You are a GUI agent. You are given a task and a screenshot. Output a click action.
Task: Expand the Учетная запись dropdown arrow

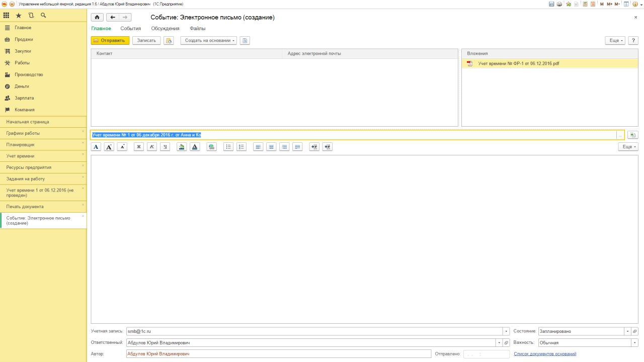[506, 331]
